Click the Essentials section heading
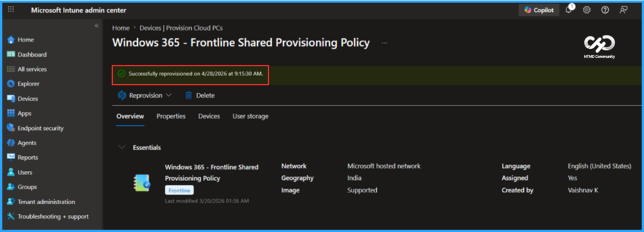 click(147, 147)
